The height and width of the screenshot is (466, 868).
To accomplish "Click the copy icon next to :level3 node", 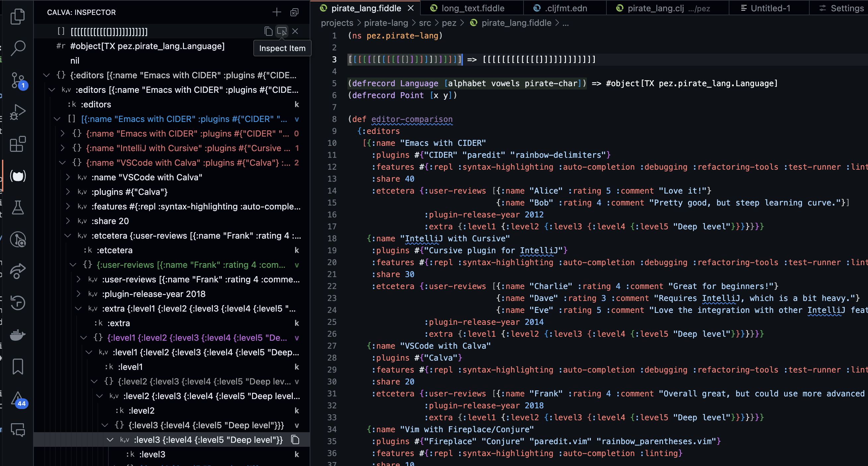I will point(297,439).
